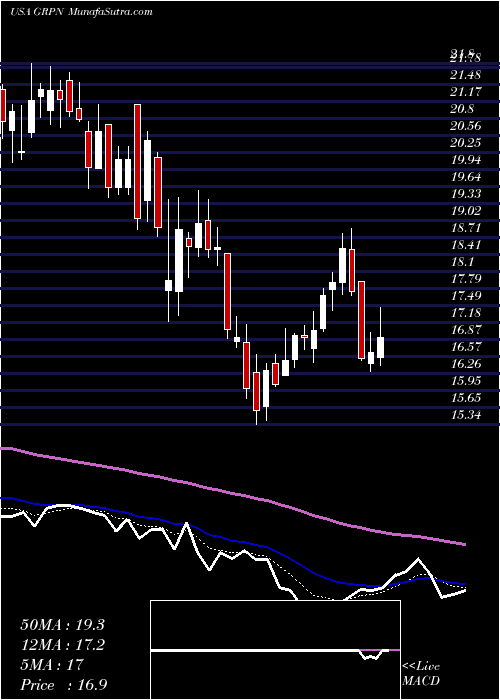Click the 20.8 price level label
This screenshot has height=700, width=500.
pos(462,109)
